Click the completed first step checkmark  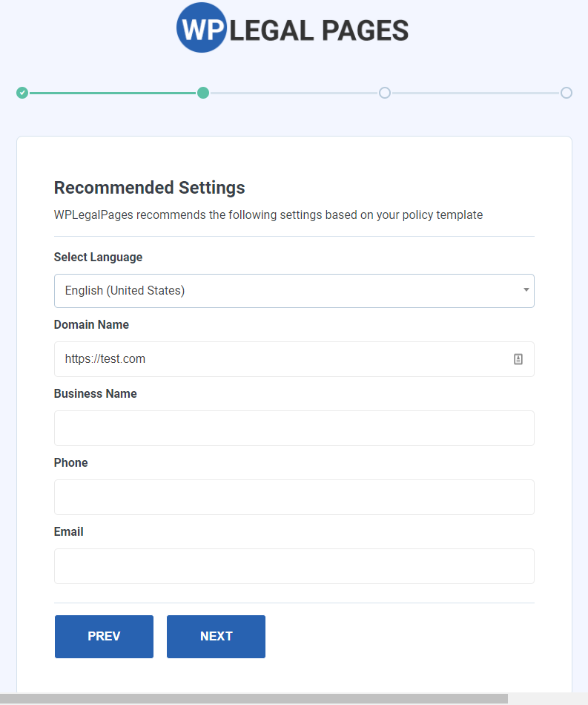point(22,93)
